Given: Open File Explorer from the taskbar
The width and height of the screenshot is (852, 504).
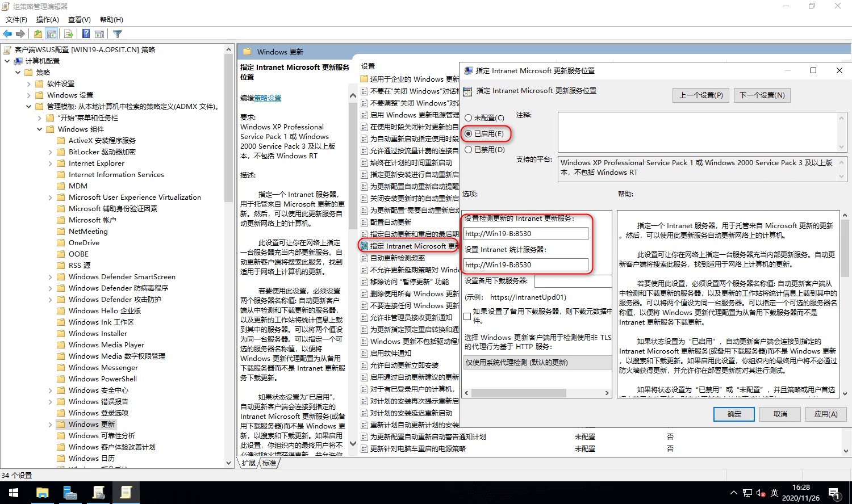Looking at the screenshot, I should [x=43, y=493].
